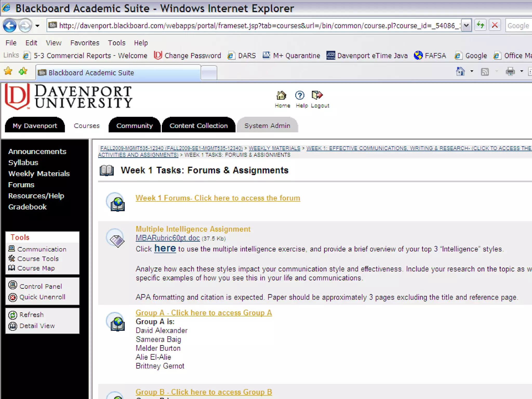Click the Refresh page icon beside address bar
532x399 pixels.
coord(480,25)
